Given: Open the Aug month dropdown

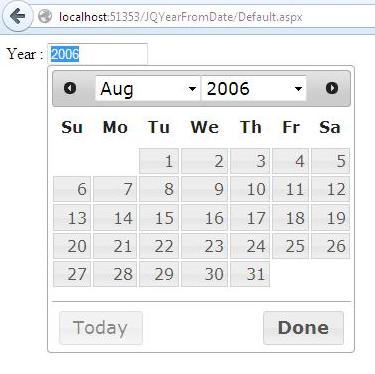Looking at the screenshot, I should pyautogui.click(x=148, y=88).
